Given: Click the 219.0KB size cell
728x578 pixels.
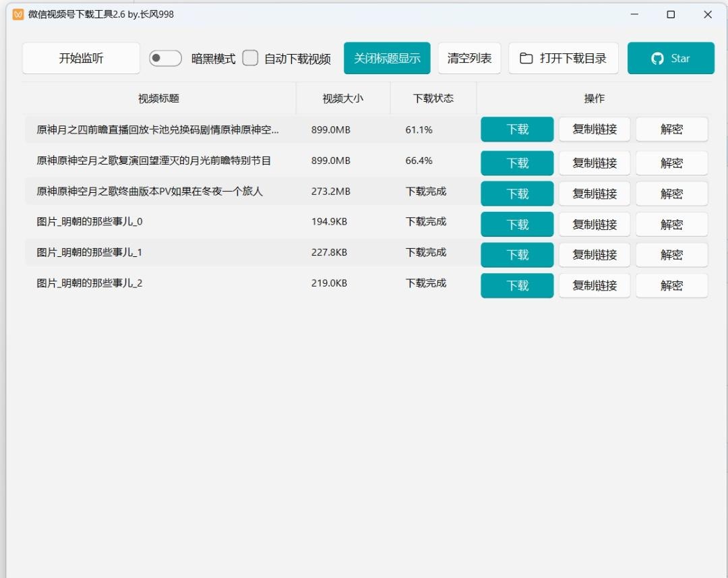Looking at the screenshot, I should (329, 283).
